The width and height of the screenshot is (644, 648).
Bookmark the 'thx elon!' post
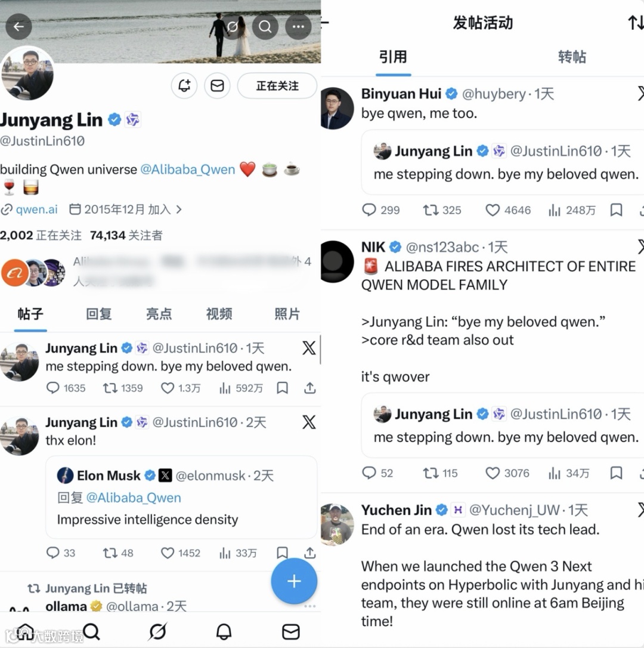pos(282,553)
